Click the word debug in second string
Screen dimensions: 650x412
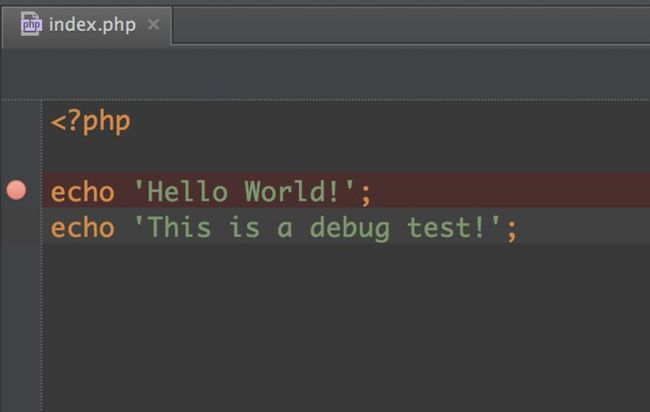click(350, 228)
